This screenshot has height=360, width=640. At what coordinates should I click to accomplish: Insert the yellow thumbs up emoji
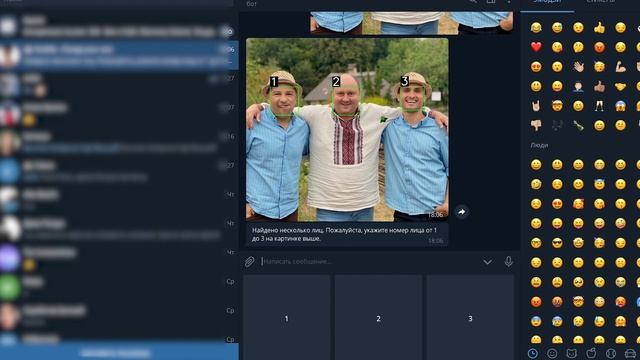click(x=599, y=27)
